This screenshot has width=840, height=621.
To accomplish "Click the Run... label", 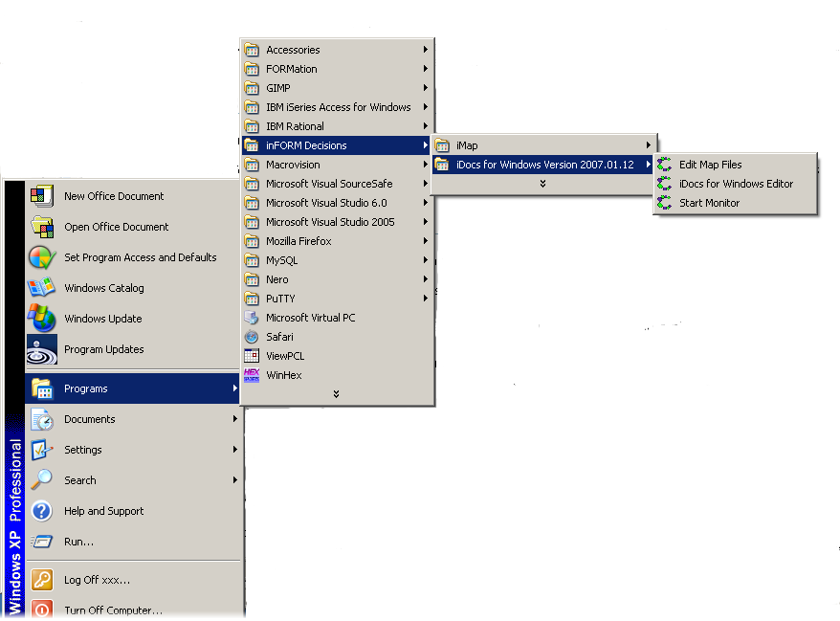I will click(x=78, y=542).
